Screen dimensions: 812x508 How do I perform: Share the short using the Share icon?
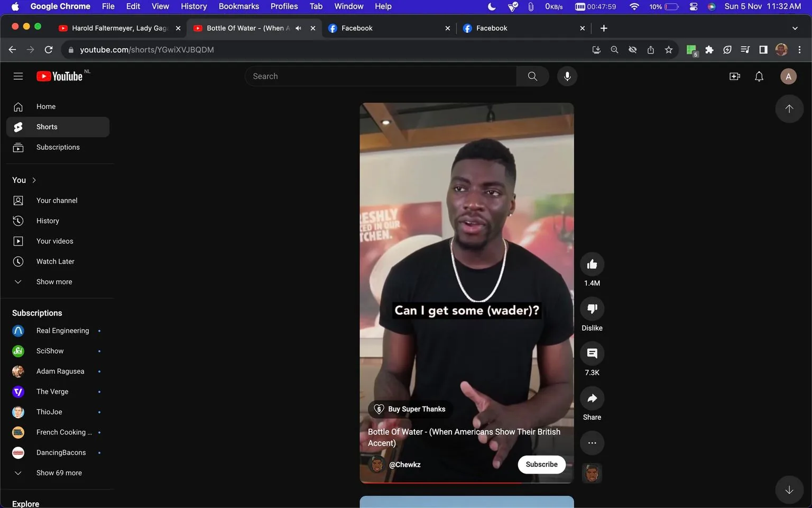(592, 398)
